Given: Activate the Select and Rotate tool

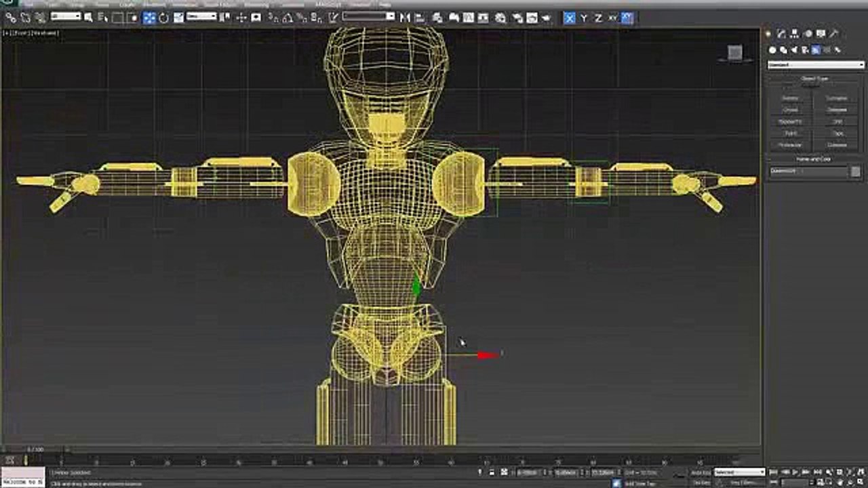Looking at the screenshot, I should point(163,18).
